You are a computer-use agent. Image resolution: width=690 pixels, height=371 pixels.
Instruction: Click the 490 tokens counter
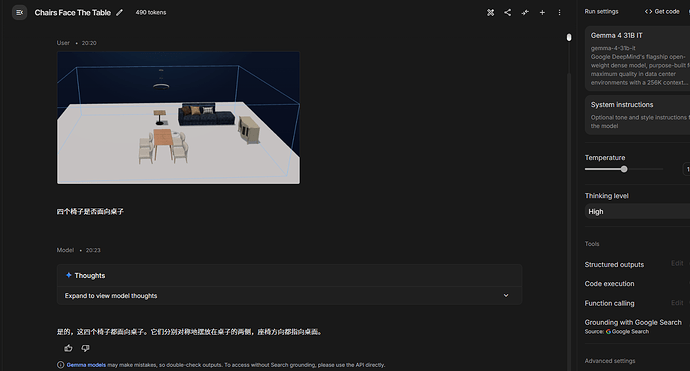pos(151,12)
